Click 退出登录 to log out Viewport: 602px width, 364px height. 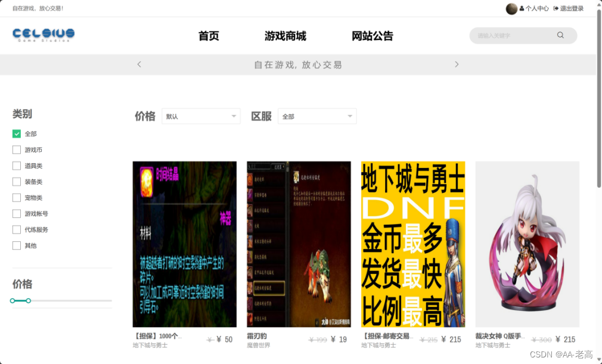pyautogui.click(x=568, y=8)
